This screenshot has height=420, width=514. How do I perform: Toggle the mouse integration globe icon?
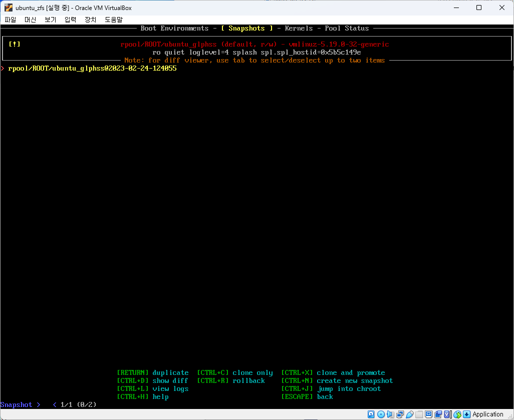coord(457,414)
